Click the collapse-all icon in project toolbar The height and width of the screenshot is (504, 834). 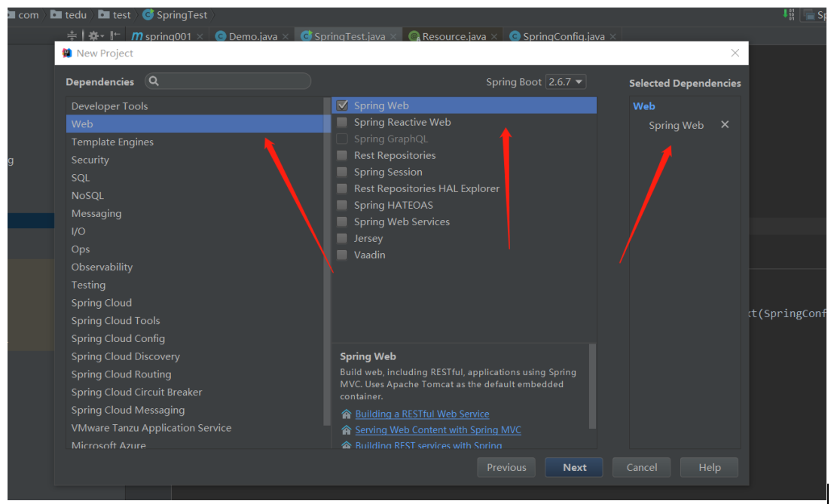click(x=72, y=35)
